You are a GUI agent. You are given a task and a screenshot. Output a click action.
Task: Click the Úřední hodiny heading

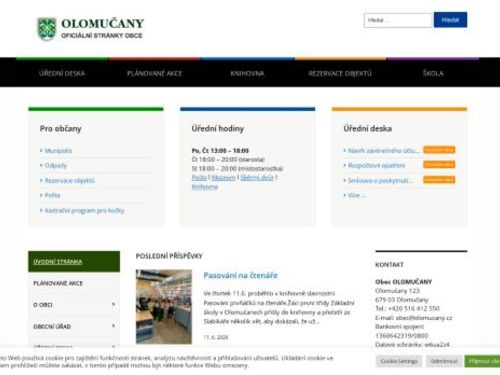(x=218, y=129)
